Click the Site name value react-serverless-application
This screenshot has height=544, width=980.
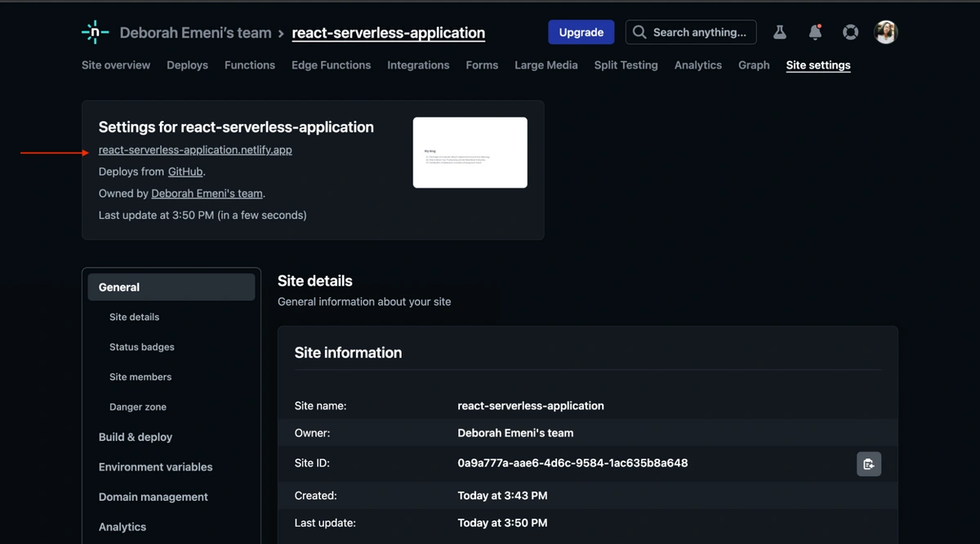(x=531, y=406)
